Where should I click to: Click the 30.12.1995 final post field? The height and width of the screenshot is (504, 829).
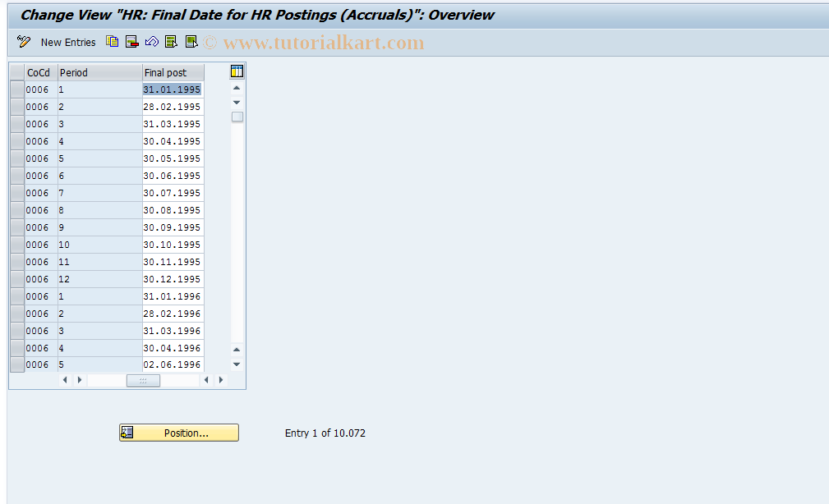[173, 279]
